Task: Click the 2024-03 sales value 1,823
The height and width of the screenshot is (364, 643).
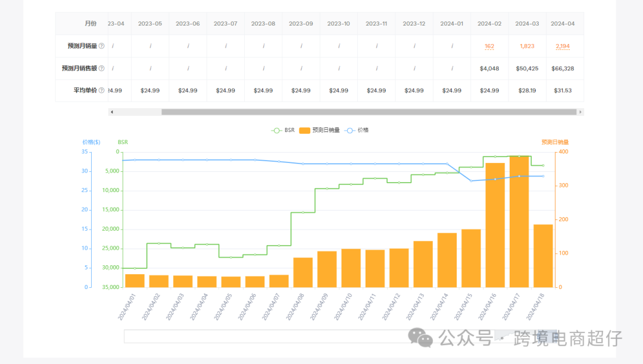Action: 527,46
